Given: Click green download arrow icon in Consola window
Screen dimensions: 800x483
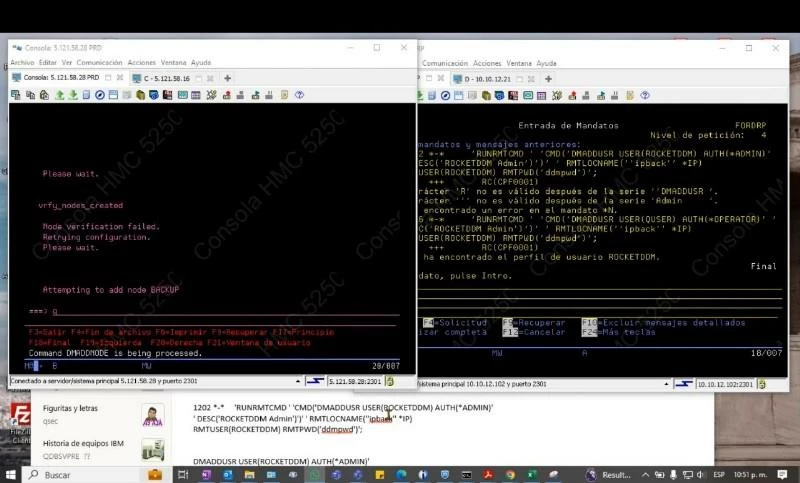Looking at the screenshot, I should pyautogui.click(x=73, y=95).
